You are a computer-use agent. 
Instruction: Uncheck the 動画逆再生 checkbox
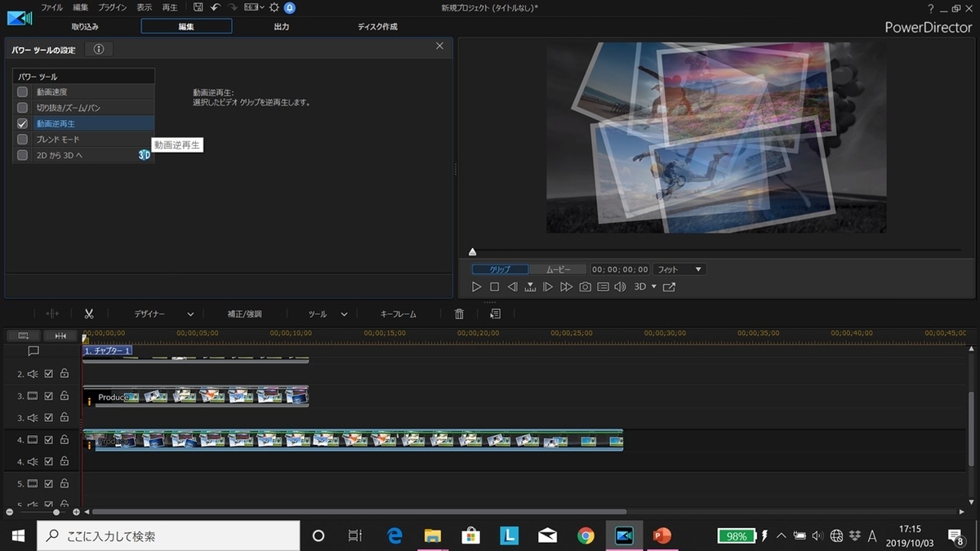23,123
